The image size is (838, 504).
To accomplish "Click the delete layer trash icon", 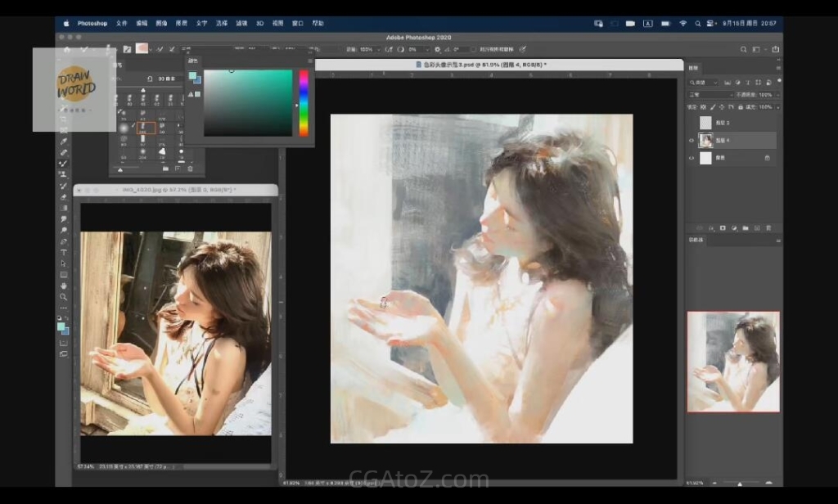I will point(768,227).
